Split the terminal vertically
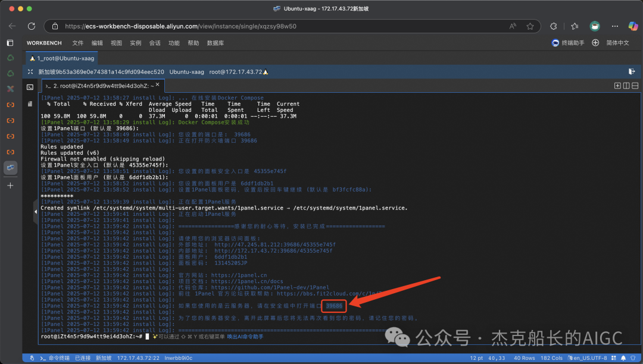 point(626,86)
